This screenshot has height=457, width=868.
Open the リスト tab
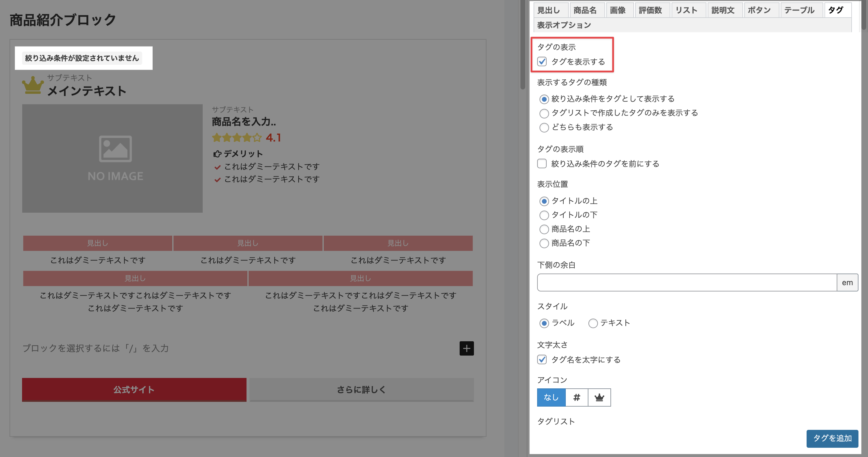click(x=689, y=10)
